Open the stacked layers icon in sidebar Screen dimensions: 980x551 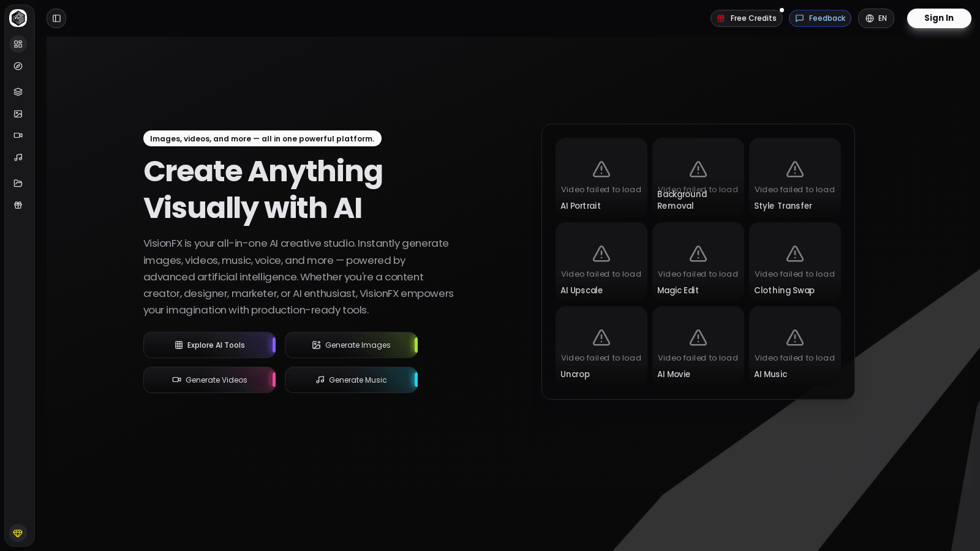(18, 92)
